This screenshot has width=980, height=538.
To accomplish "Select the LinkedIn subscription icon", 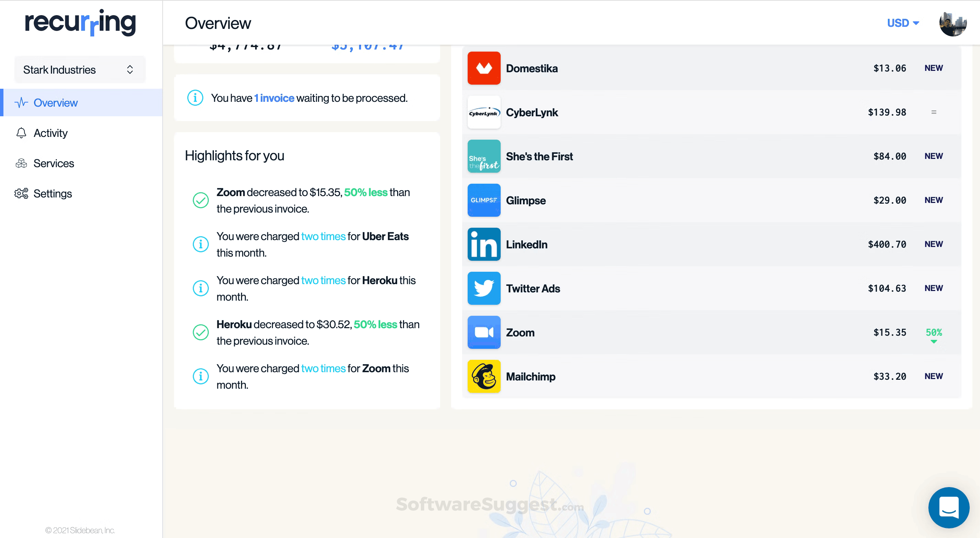I will point(484,244).
